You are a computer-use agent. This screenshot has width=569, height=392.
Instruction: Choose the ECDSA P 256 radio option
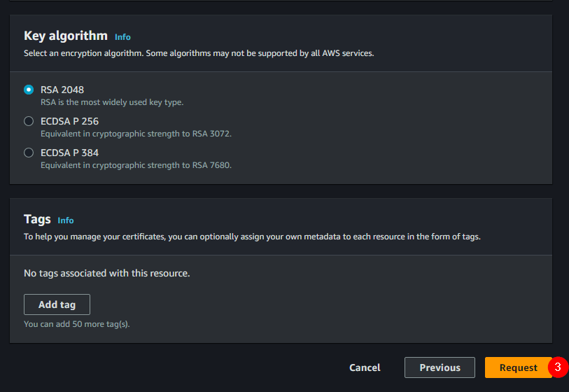click(x=29, y=121)
